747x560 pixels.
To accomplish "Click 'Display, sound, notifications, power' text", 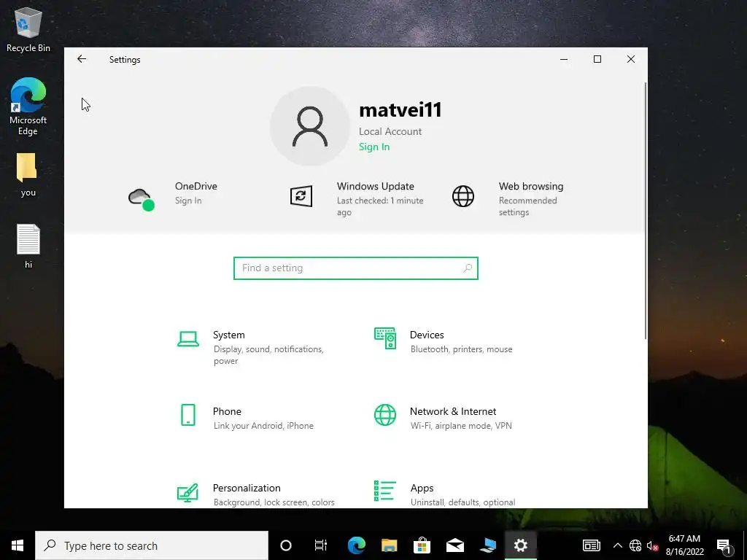I will (x=268, y=355).
